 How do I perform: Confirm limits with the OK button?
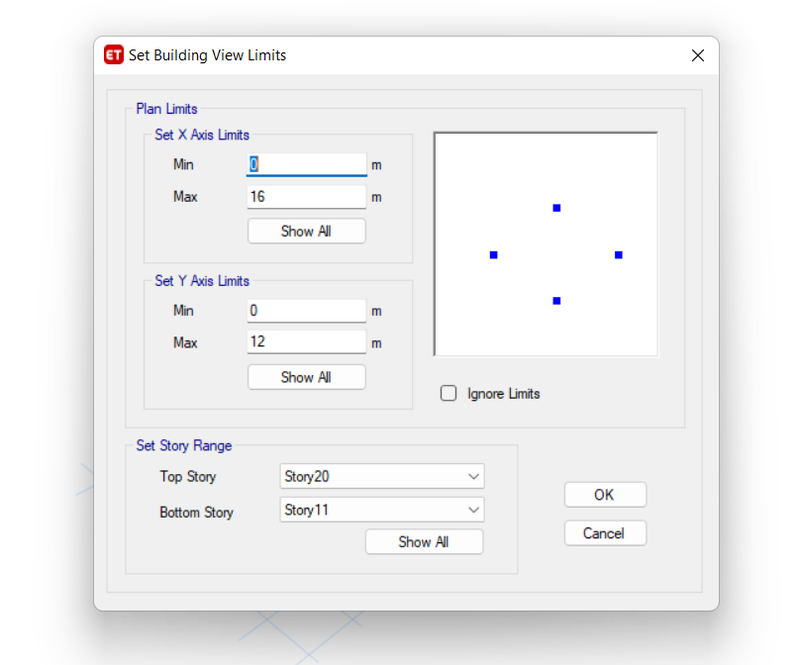pos(605,495)
